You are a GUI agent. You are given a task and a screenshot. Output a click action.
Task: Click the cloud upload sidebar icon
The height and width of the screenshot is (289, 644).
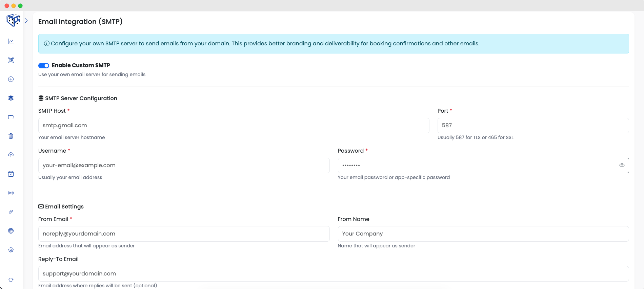(x=11, y=155)
